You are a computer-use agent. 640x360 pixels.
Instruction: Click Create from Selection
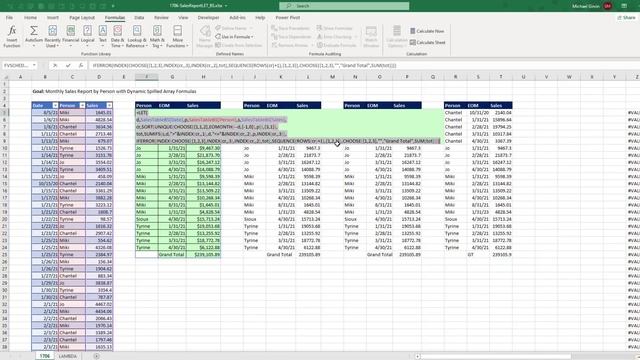239,45
